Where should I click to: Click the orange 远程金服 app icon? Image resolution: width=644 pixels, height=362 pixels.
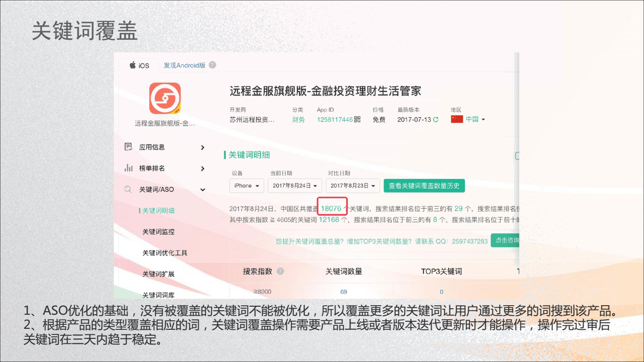coord(165,99)
